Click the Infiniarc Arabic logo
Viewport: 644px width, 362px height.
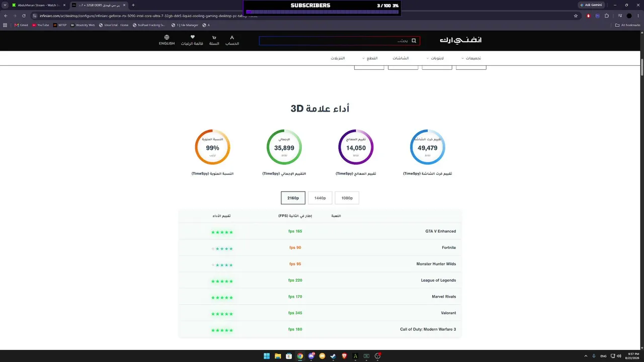[460, 40]
